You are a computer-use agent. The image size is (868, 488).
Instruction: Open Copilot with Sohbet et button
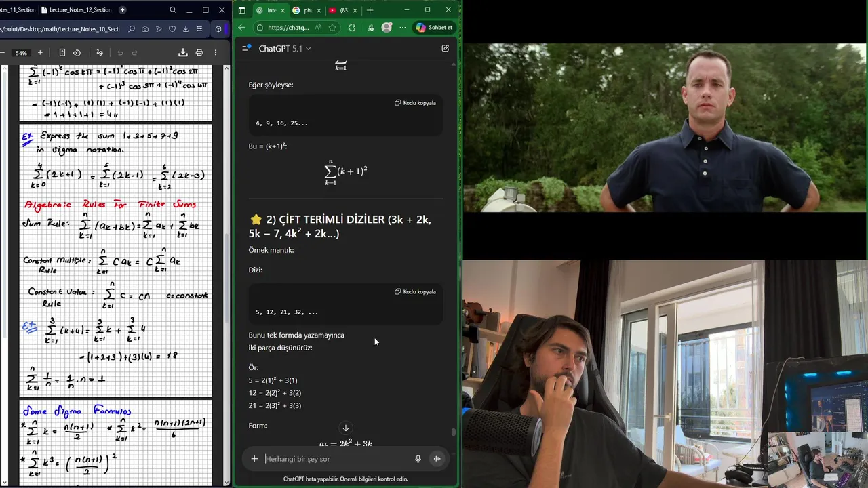coord(434,28)
